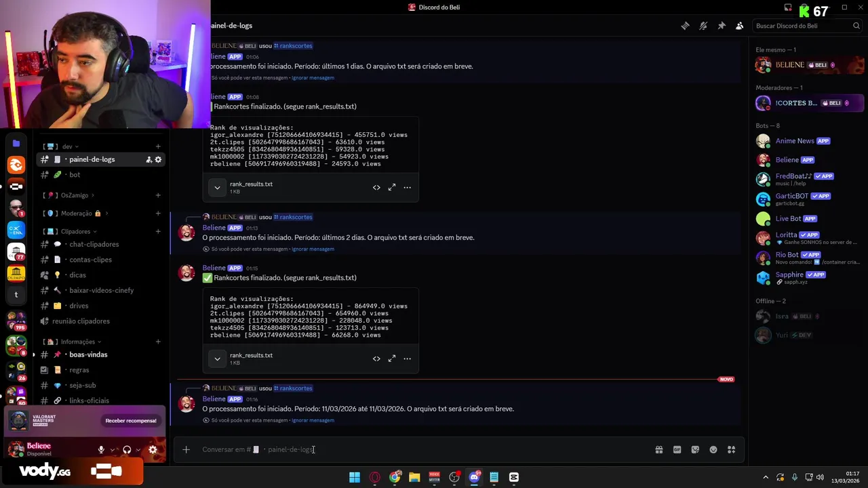
Task: Deafen audio with the headphones icon
Action: click(127, 449)
